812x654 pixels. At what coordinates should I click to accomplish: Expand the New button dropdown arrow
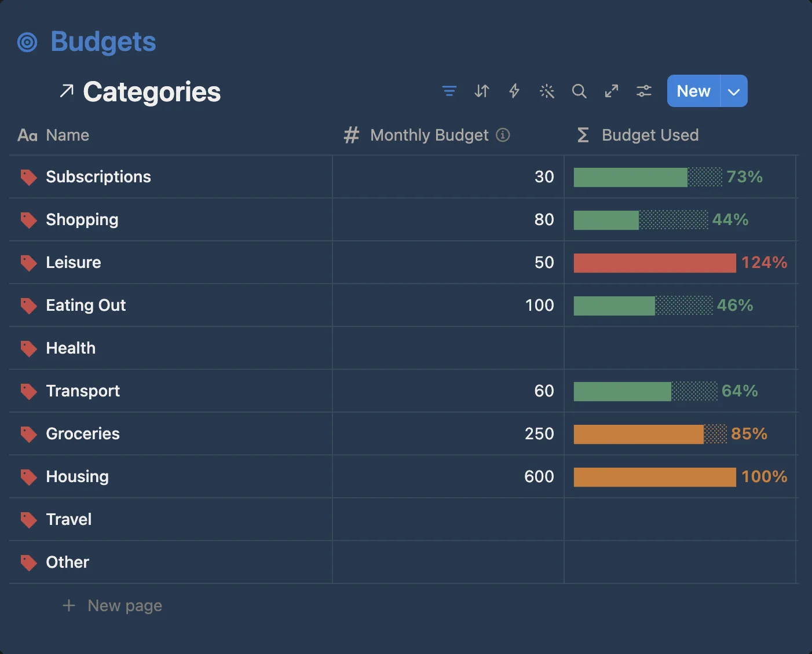[x=734, y=91]
